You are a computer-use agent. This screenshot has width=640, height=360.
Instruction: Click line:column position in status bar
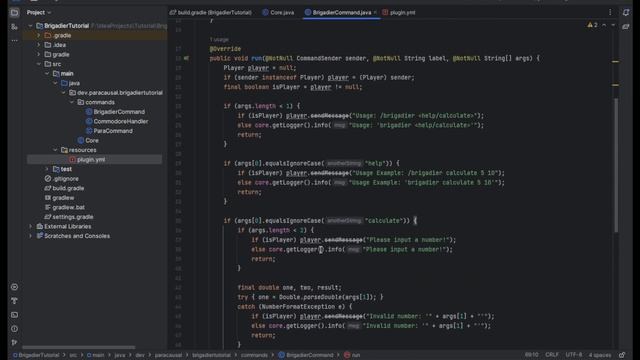click(531, 355)
